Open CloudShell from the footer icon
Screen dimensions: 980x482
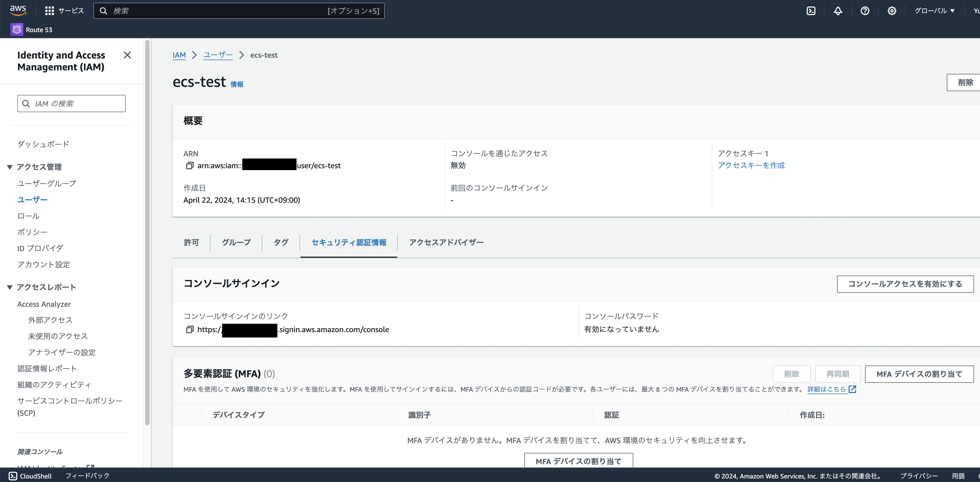coord(13,476)
